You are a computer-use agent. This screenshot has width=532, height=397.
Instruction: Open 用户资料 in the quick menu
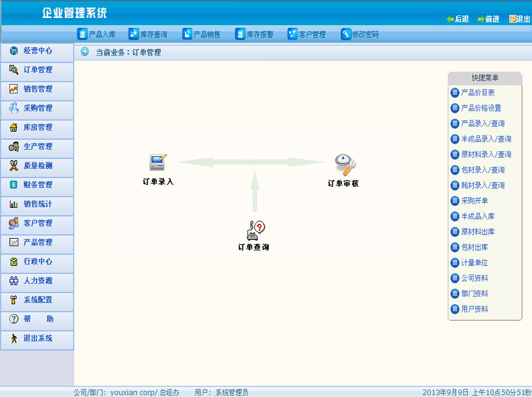pos(474,309)
